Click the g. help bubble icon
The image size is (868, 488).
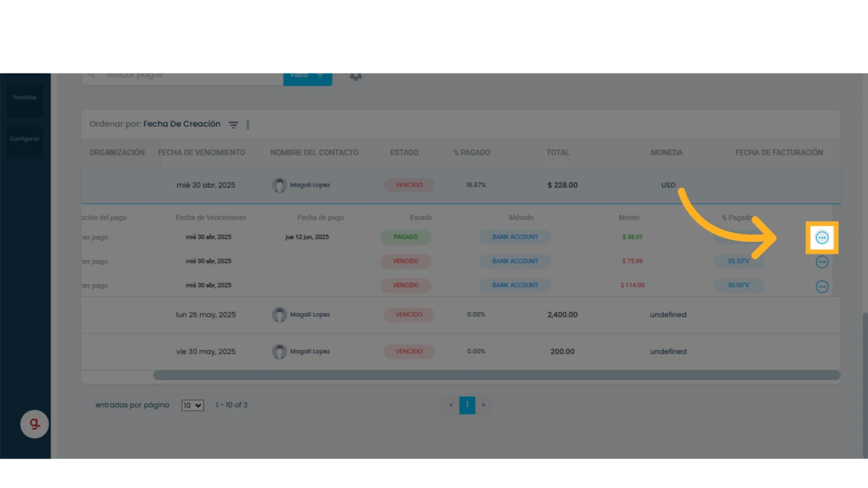[x=34, y=424]
